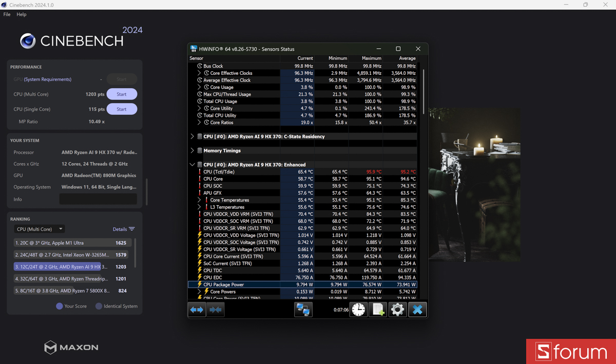Expand the Core Temperatures row
Viewport: 616px width, 364px height.
pyautogui.click(x=199, y=200)
